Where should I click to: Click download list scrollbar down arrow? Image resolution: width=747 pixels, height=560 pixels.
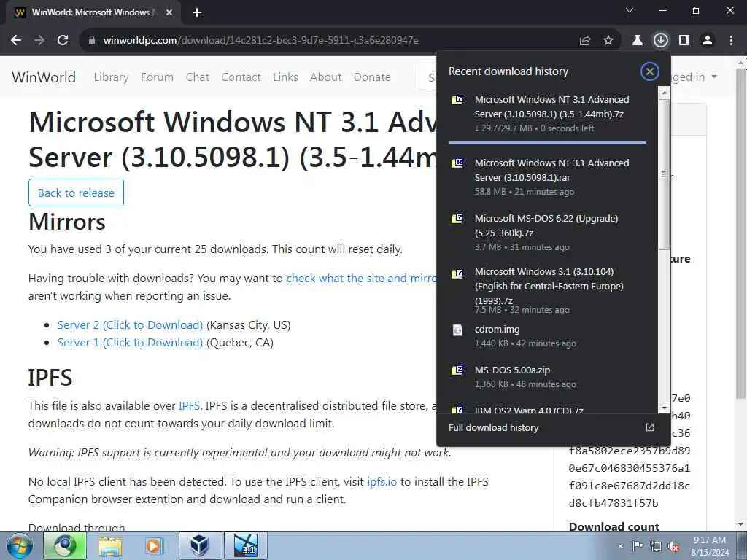coord(664,408)
